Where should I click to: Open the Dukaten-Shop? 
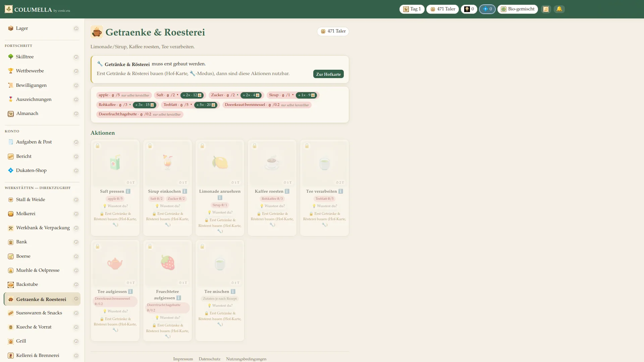point(42,171)
